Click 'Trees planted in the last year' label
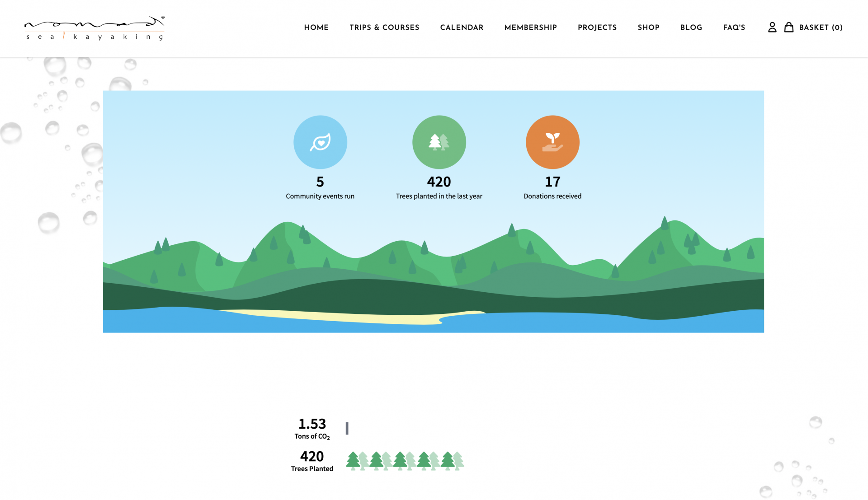This screenshot has height=500, width=868. click(439, 196)
